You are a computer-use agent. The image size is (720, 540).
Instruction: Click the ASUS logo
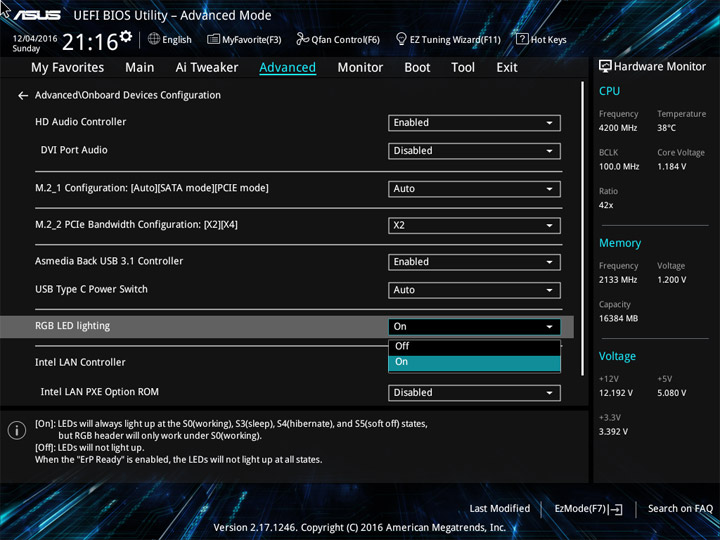coord(37,15)
